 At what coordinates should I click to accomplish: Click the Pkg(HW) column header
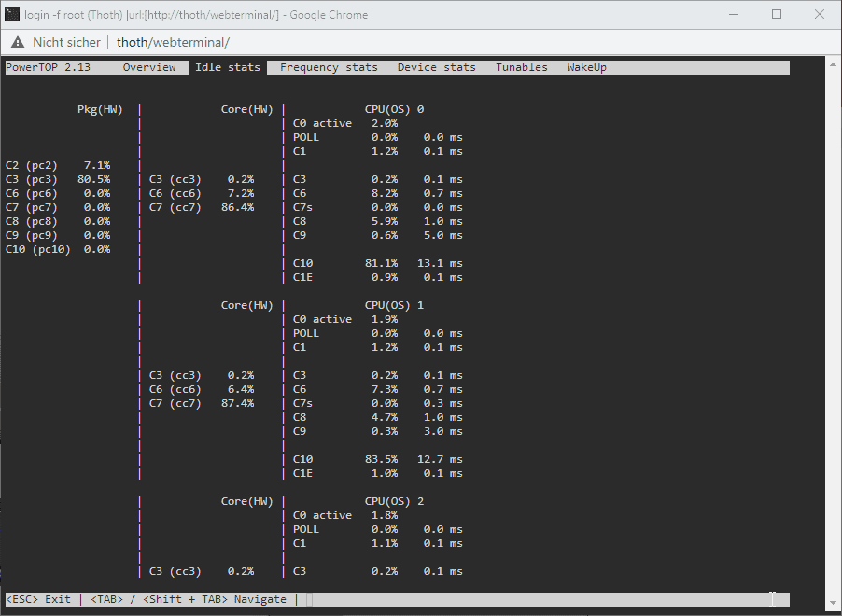coord(100,109)
